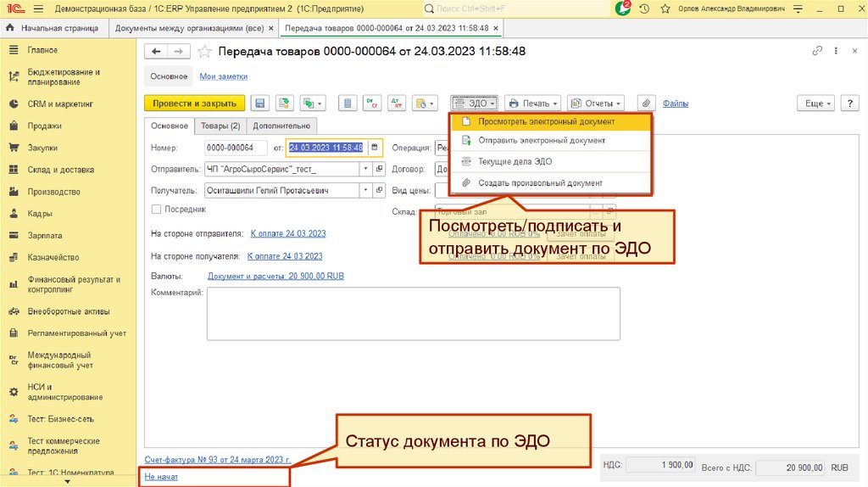868x487 pixels.
Task: Open the Главное section in sidebar
Action: coord(42,50)
